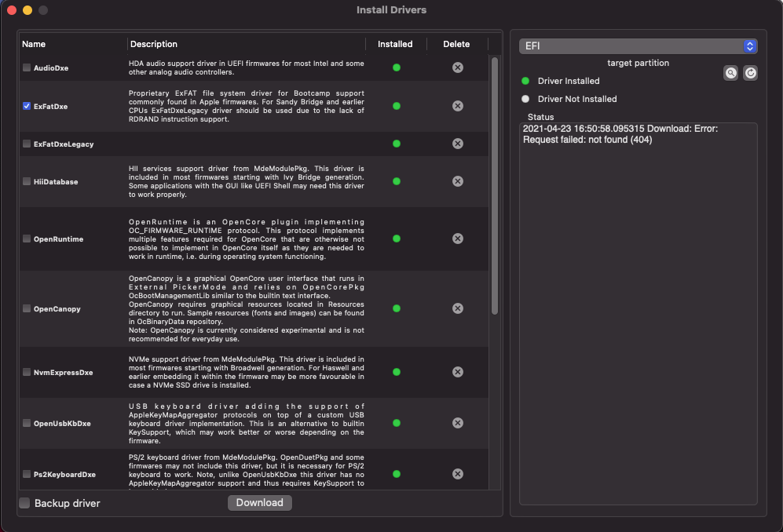Remove OpenUsbKbDxe using its delete icon

(457, 423)
